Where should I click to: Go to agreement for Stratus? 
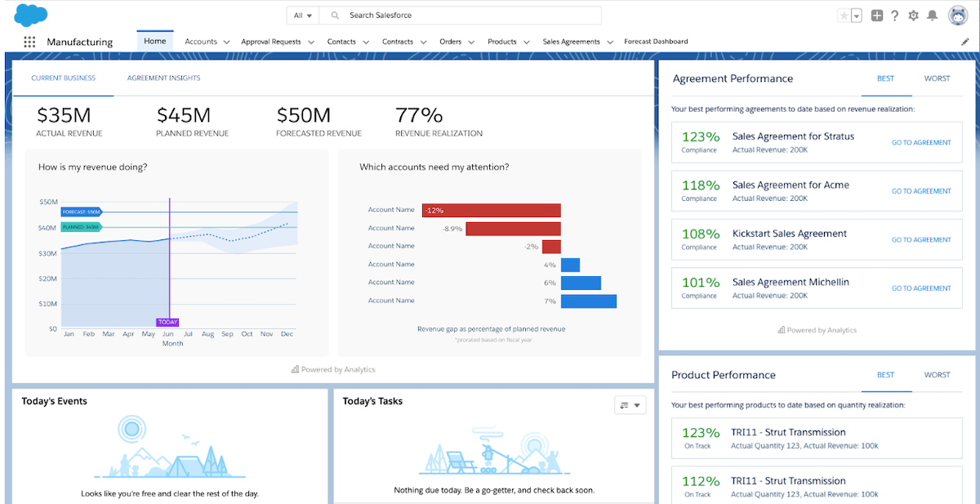coord(921,143)
